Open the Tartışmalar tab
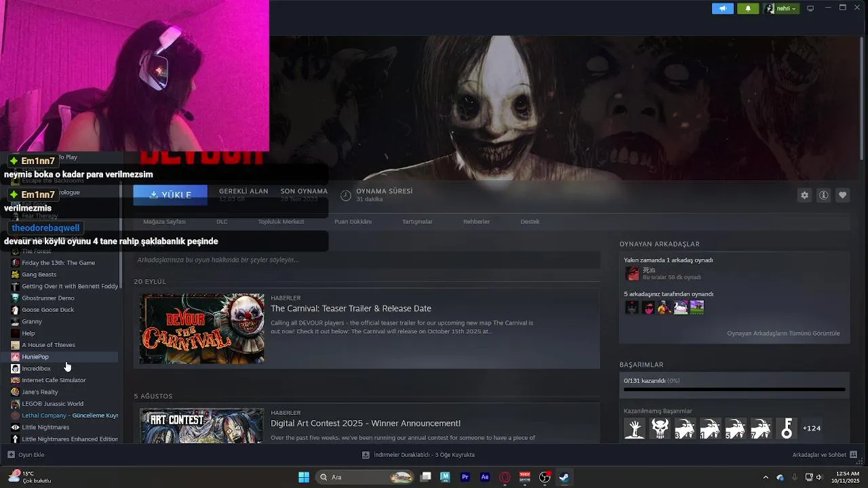The width and height of the screenshot is (868, 488). tap(417, 222)
